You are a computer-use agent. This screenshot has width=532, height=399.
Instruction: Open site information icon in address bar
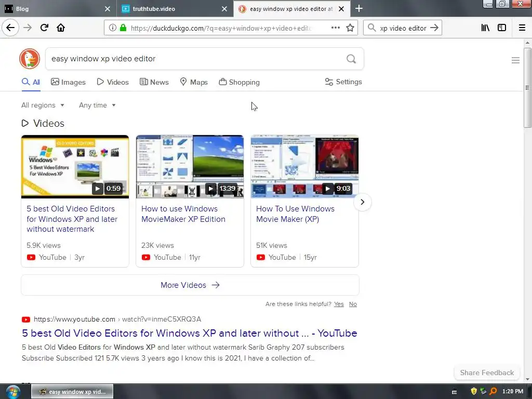112,28
